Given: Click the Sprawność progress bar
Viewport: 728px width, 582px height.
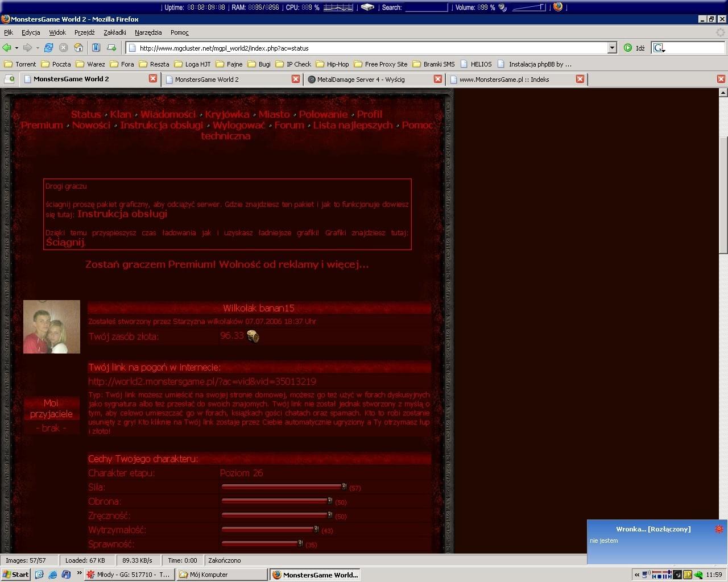Looking at the screenshot, I should pos(262,543).
